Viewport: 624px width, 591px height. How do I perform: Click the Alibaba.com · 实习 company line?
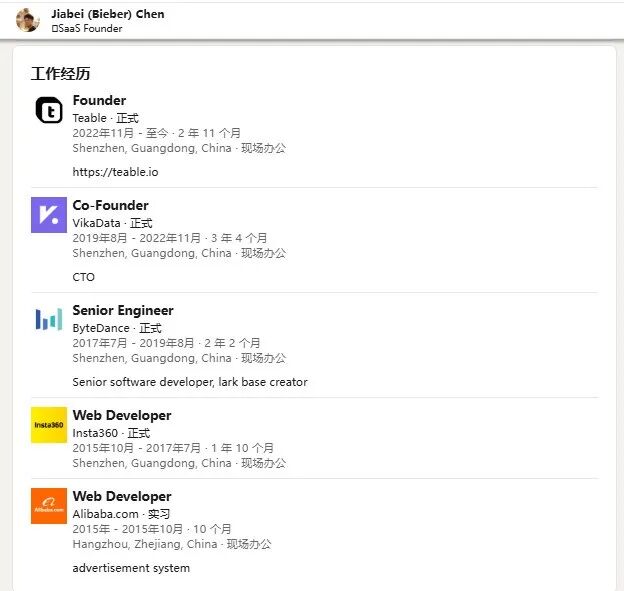[121, 514]
